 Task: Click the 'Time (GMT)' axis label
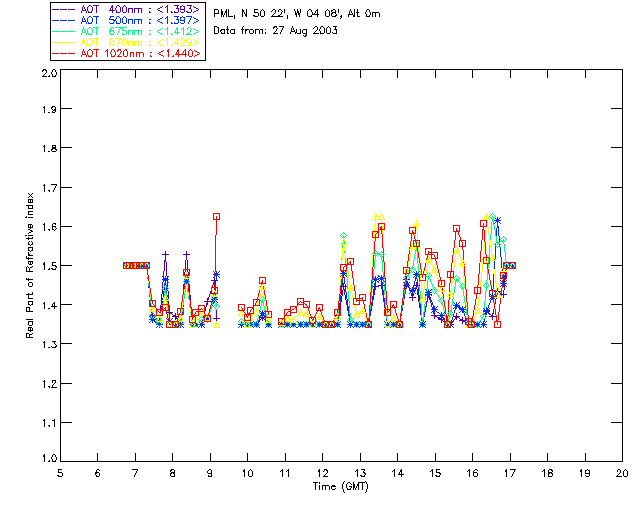point(340,487)
